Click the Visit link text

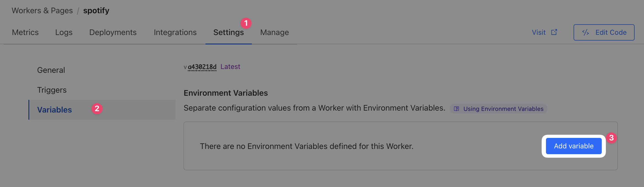coord(539,33)
